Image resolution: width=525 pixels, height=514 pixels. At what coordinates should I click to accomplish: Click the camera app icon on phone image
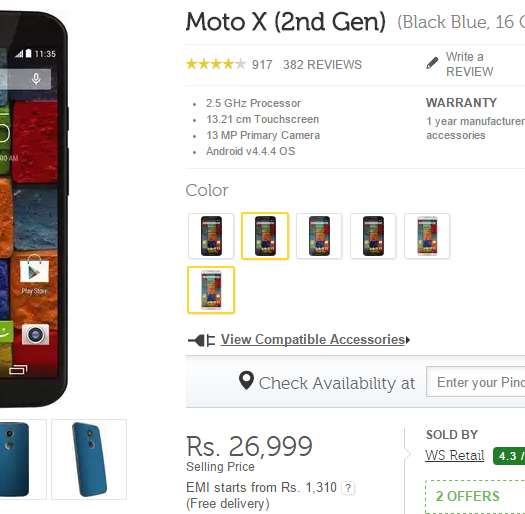(35, 334)
